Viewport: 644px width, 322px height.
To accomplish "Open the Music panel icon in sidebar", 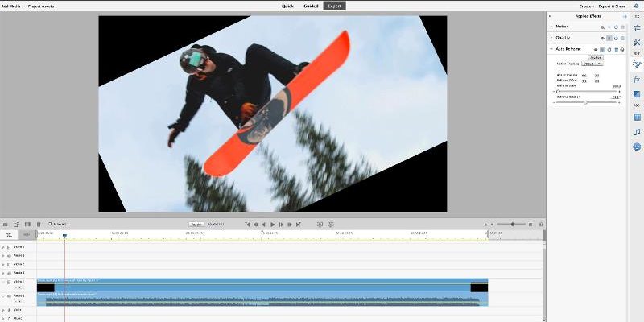I will tap(636, 132).
